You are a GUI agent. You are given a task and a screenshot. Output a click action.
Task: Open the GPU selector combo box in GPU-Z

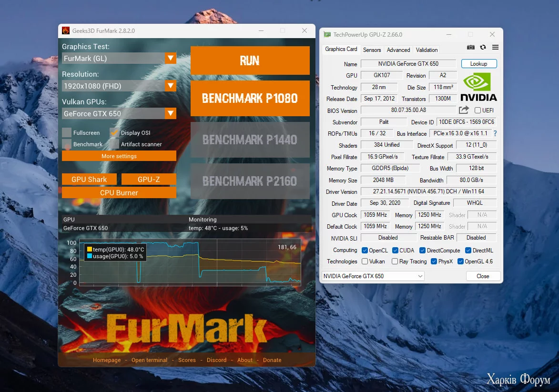[x=373, y=276]
